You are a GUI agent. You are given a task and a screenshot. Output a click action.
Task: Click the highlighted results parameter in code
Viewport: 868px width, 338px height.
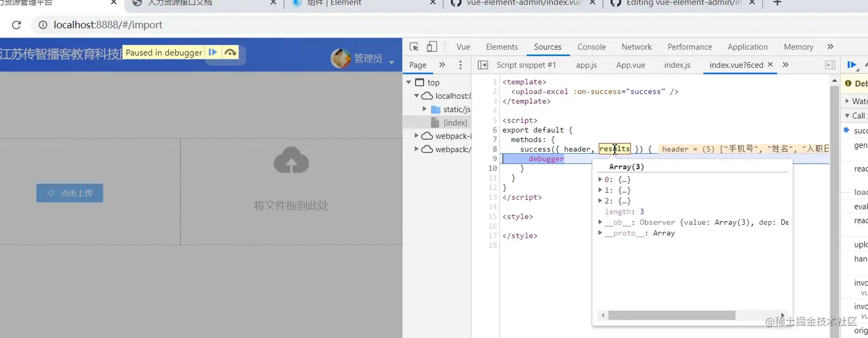pyautogui.click(x=615, y=149)
